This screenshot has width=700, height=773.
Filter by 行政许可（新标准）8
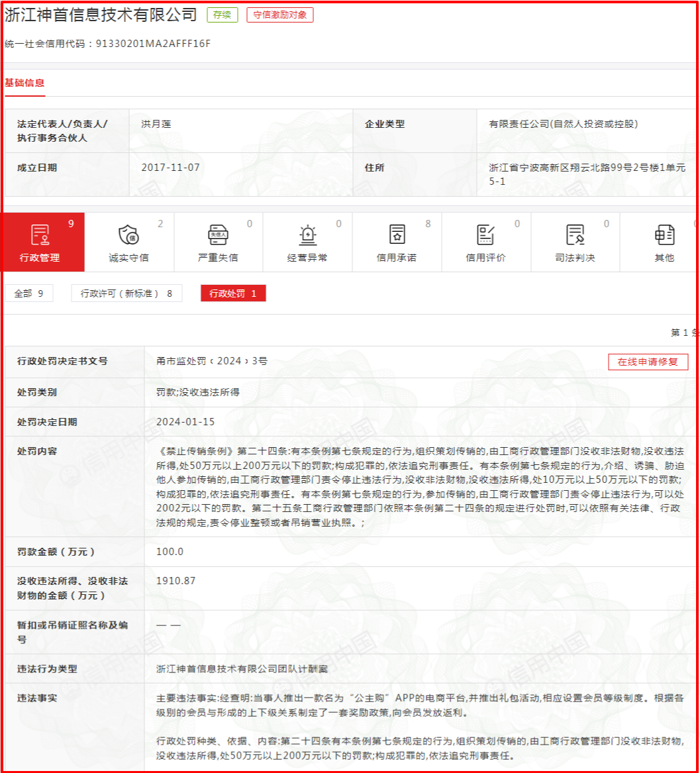pyautogui.click(x=126, y=293)
